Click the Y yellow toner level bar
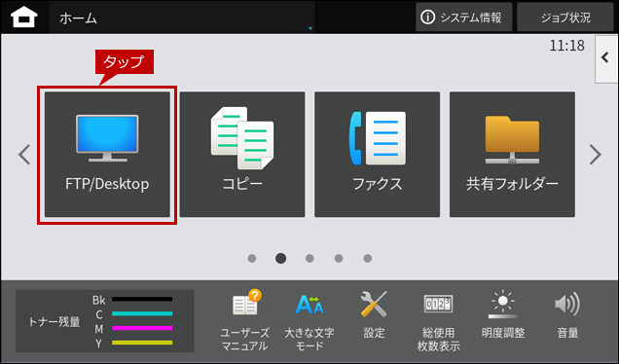The height and width of the screenshot is (364, 619). [142, 343]
